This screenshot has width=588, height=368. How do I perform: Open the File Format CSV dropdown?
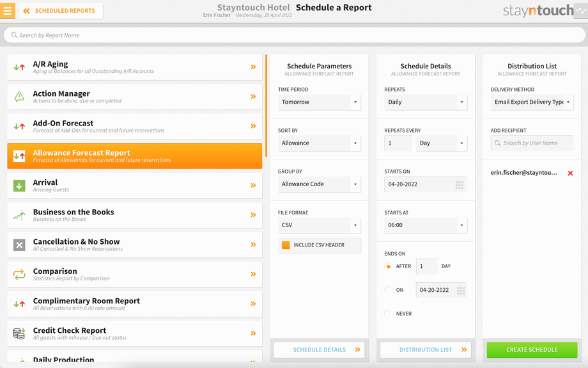pos(320,225)
